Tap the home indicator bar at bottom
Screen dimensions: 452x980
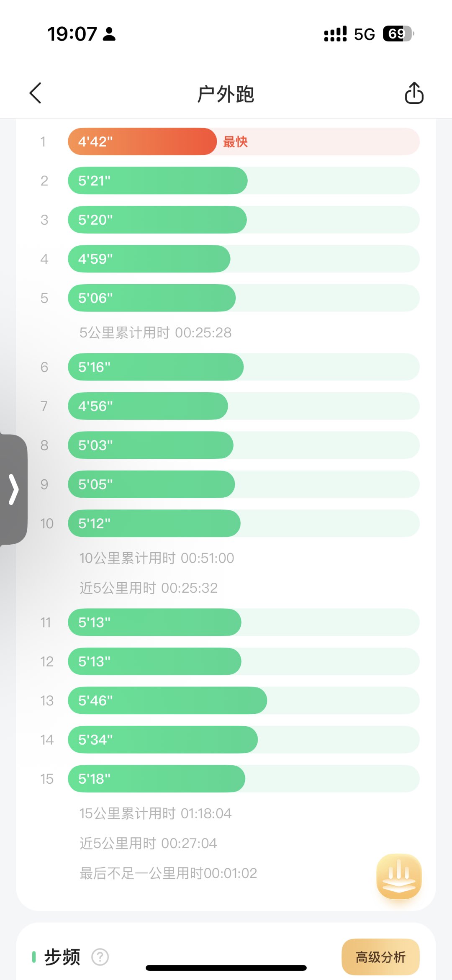point(226,968)
